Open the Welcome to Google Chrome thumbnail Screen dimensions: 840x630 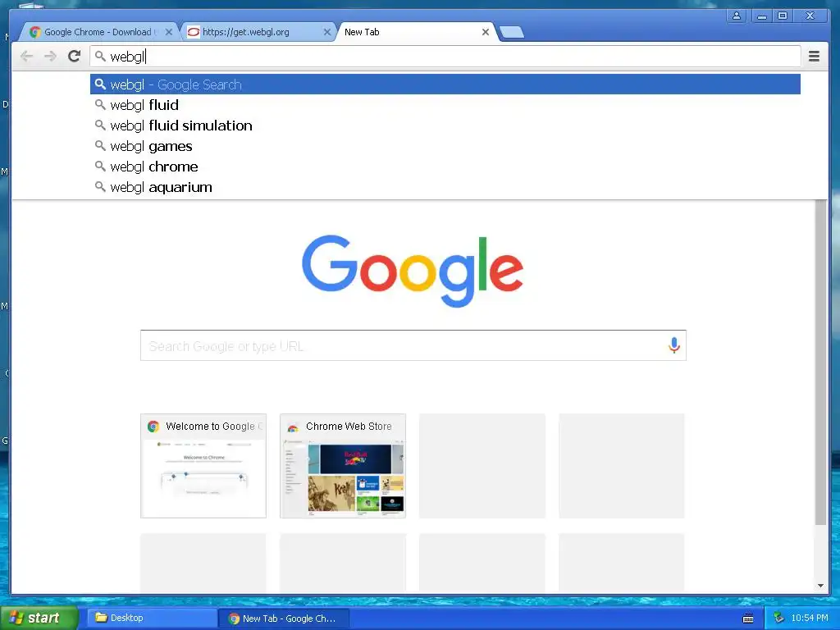pyautogui.click(x=203, y=466)
